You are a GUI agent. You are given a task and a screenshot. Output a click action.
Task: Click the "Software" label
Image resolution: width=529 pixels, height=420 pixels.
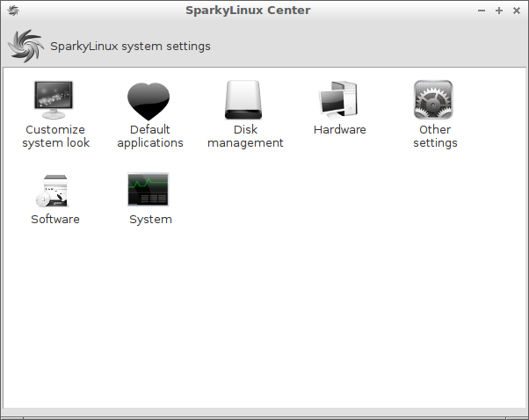click(55, 220)
